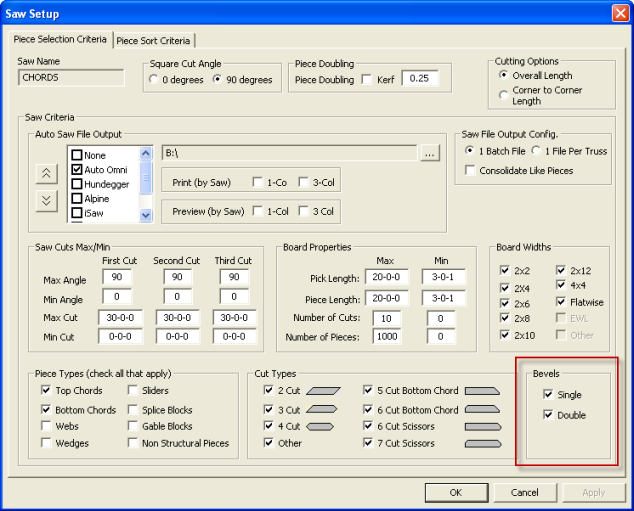634x511 pixels.
Task: Choose Overall Length cutting option
Action: pyautogui.click(x=503, y=75)
